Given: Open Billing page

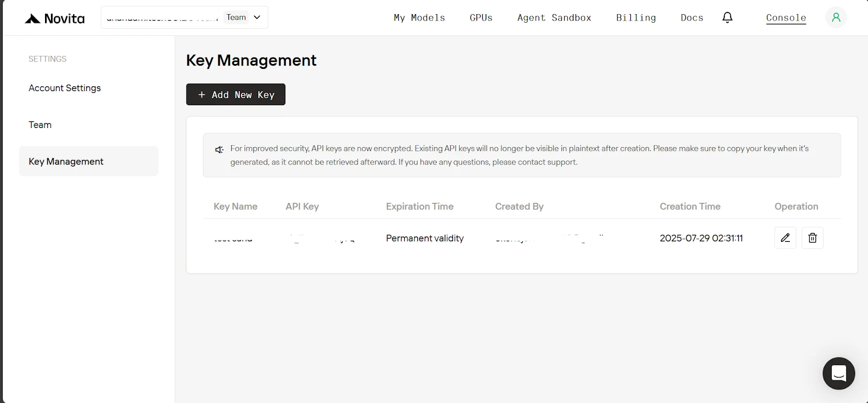Looking at the screenshot, I should click(636, 17).
